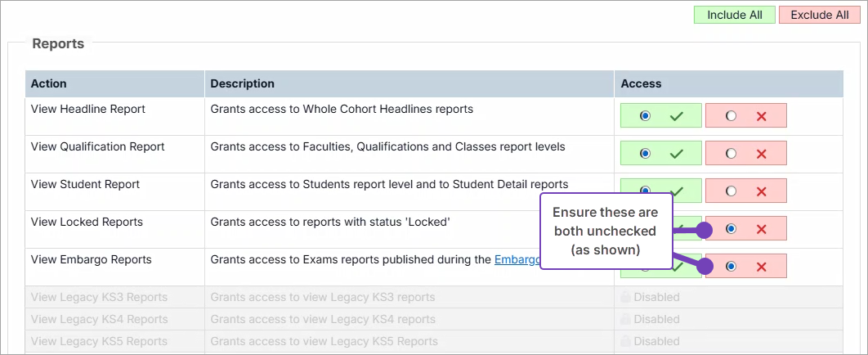Select include radio for View Headline Report
This screenshot has width=868, height=355.
(646, 116)
